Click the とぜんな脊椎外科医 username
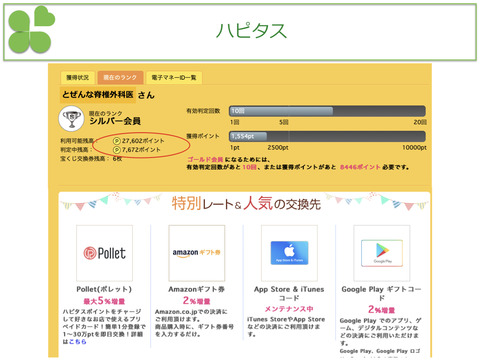 (98, 95)
